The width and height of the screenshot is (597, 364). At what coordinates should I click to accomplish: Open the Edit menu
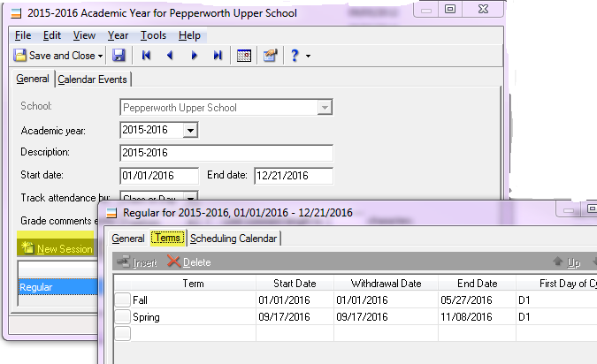coord(52,35)
